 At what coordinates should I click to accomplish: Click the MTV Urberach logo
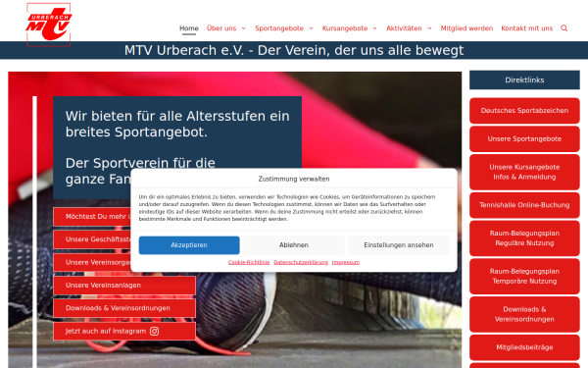point(49,25)
